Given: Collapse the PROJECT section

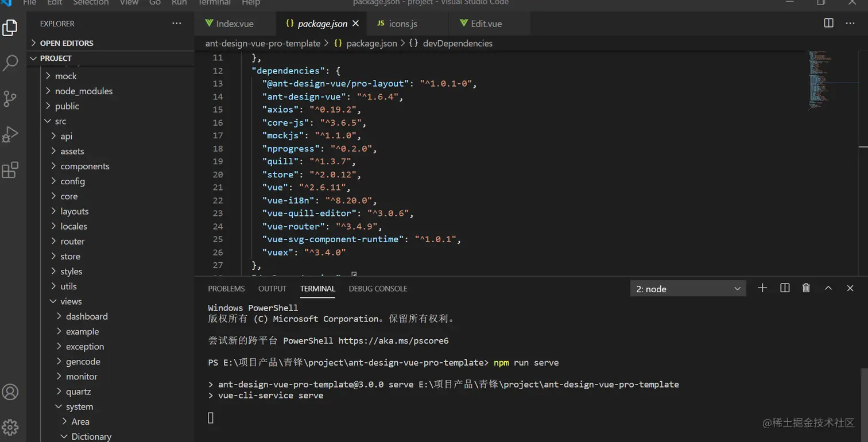Looking at the screenshot, I should point(111,58).
